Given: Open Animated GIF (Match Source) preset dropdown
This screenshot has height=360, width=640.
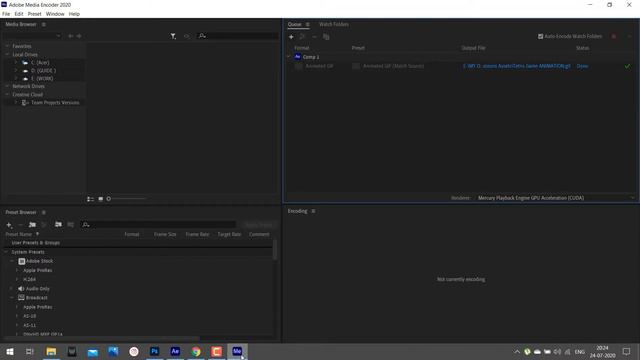Looking at the screenshot, I should 356,66.
